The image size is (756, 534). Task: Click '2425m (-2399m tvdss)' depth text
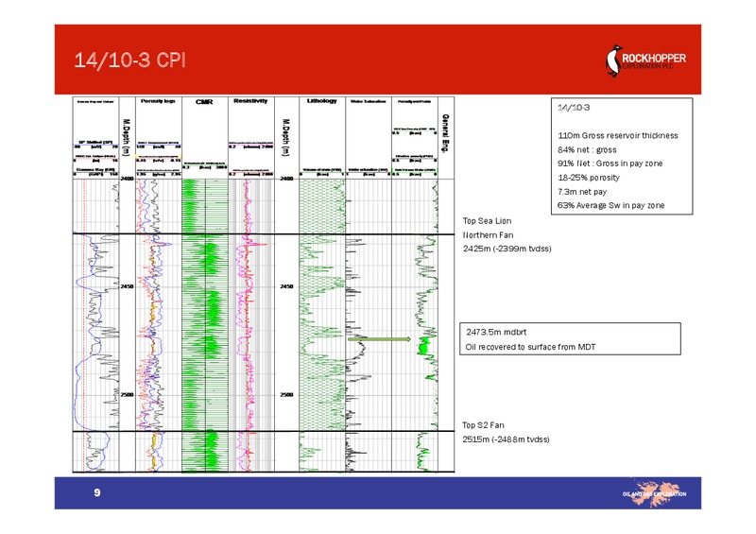point(507,249)
